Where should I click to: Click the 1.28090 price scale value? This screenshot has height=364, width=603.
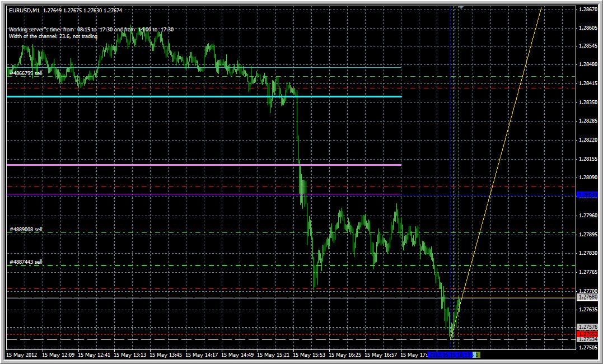pos(588,178)
